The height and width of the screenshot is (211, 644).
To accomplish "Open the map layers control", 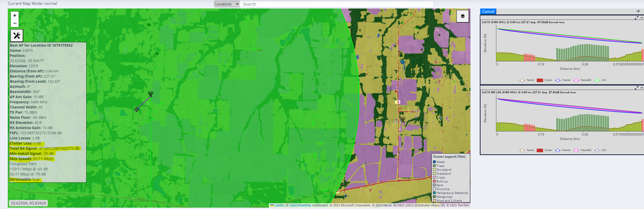I will click(462, 16).
